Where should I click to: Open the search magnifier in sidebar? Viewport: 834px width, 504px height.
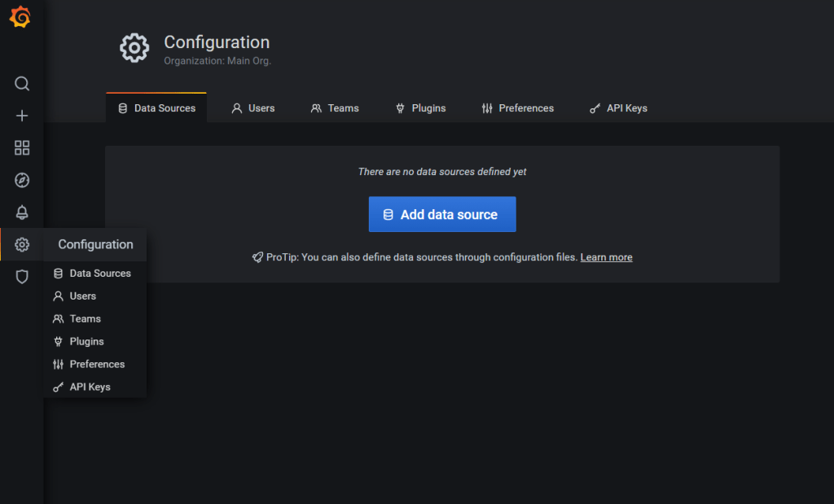22,84
